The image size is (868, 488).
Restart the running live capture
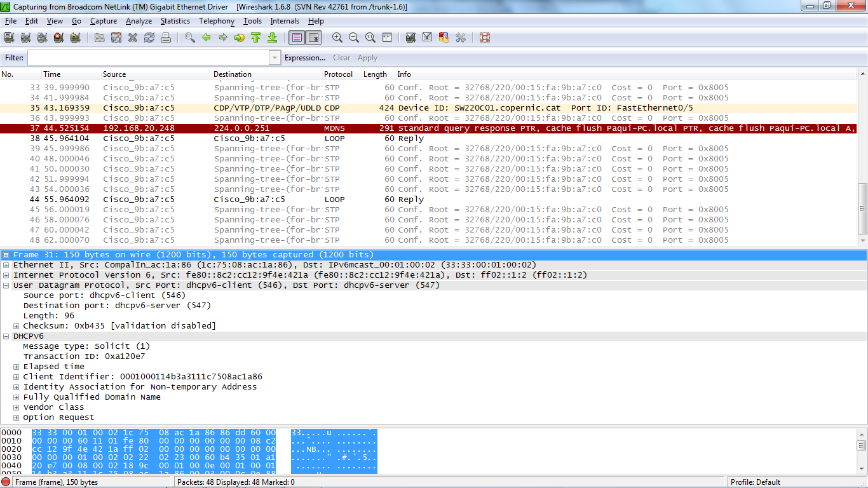75,37
